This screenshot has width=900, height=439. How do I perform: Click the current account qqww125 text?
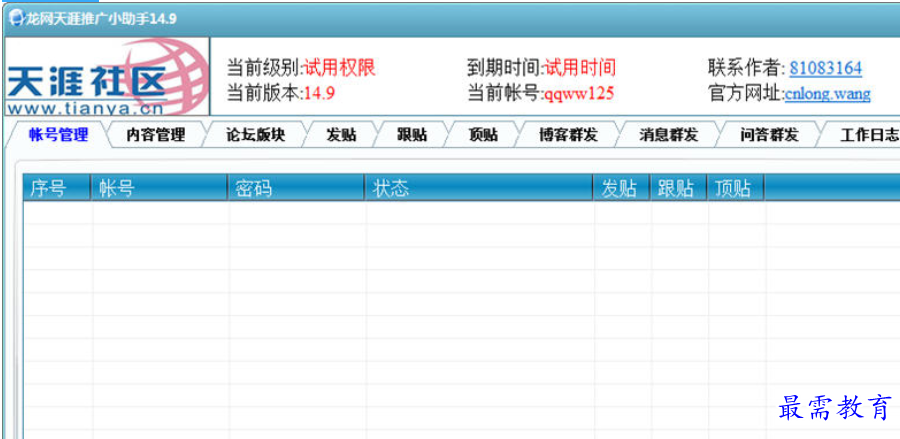(x=579, y=94)
